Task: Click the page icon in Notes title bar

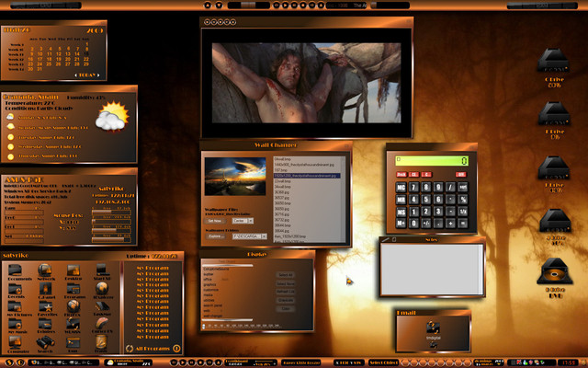Action: [394, 239]
